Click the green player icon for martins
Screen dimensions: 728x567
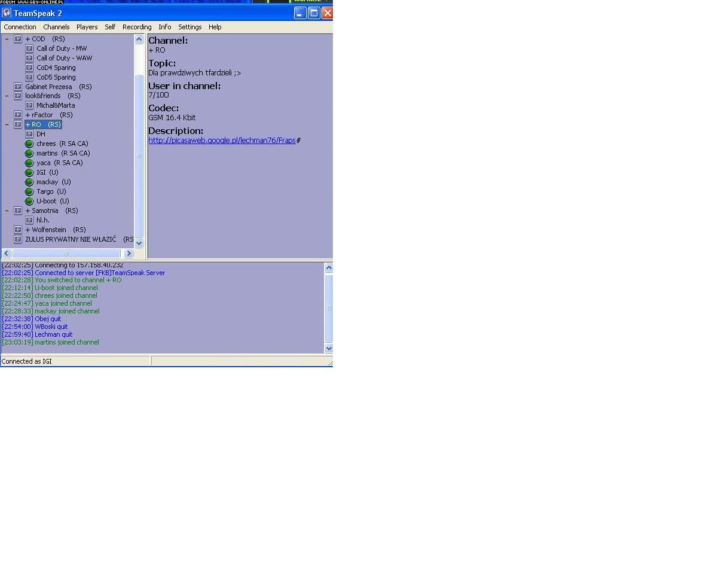coord(29,153)
